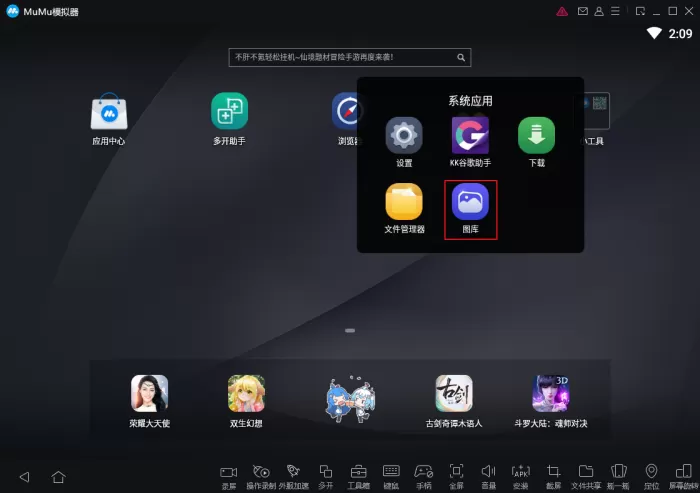Tap the Android back arrow
This screenshot has height=493, width=700.
[25, 477]
